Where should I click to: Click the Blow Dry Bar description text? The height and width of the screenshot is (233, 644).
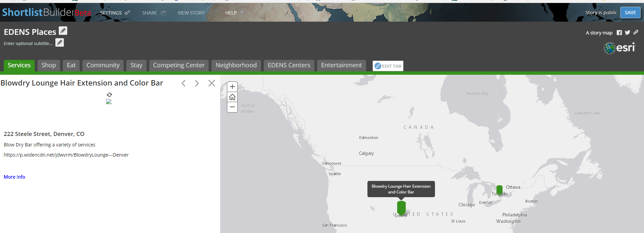[x=50, y=145]
